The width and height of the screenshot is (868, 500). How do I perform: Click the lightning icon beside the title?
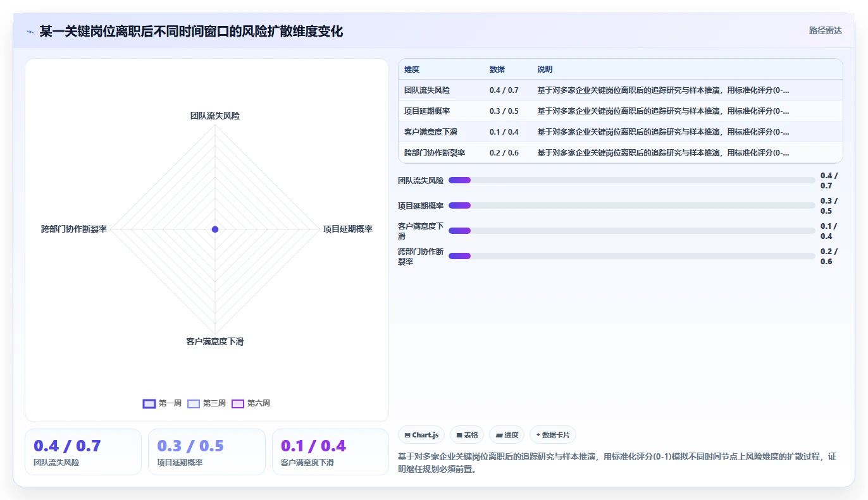(x=30, y=32)
